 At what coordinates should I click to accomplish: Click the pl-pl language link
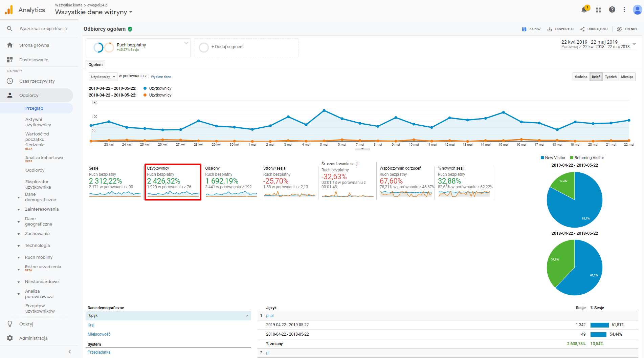click(270, 315)
